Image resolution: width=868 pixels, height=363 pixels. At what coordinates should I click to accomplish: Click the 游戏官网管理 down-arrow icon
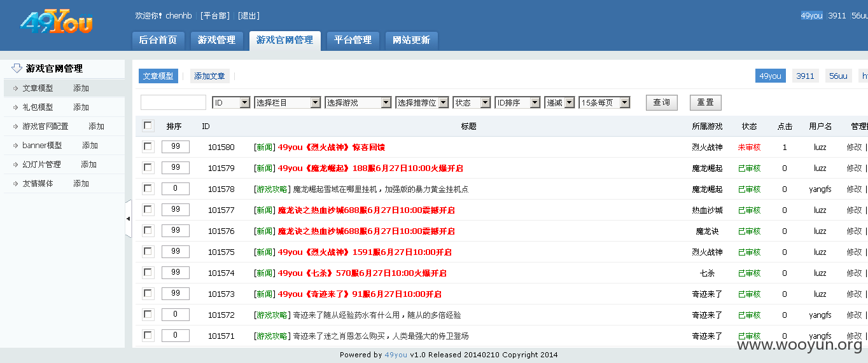click(x=17, y=68)
